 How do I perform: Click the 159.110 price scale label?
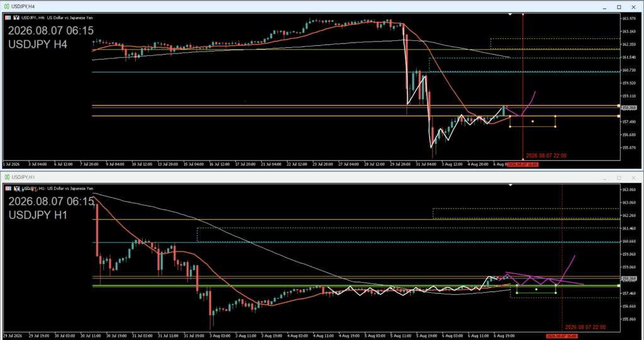click(629, 96)
